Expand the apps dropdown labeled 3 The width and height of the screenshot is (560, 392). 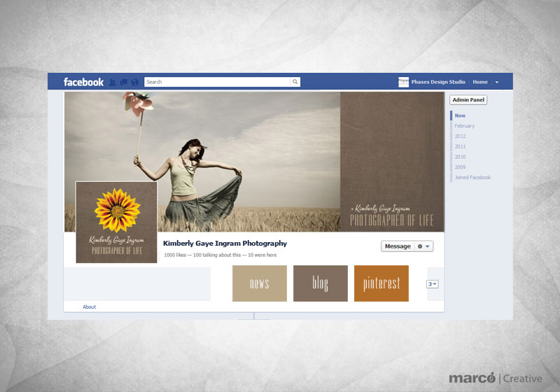(x=432, y=284)
